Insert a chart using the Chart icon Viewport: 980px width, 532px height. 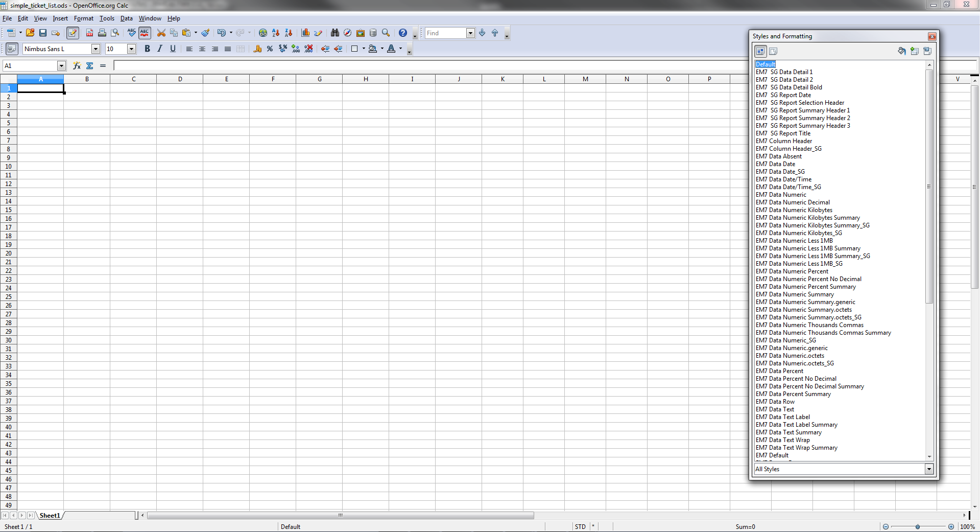[305, 33]
